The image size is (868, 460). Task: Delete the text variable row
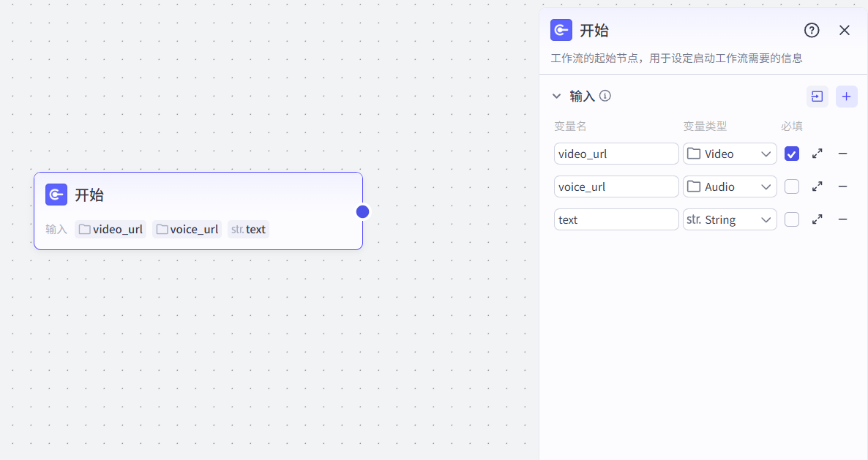click(x=843, y=219)
